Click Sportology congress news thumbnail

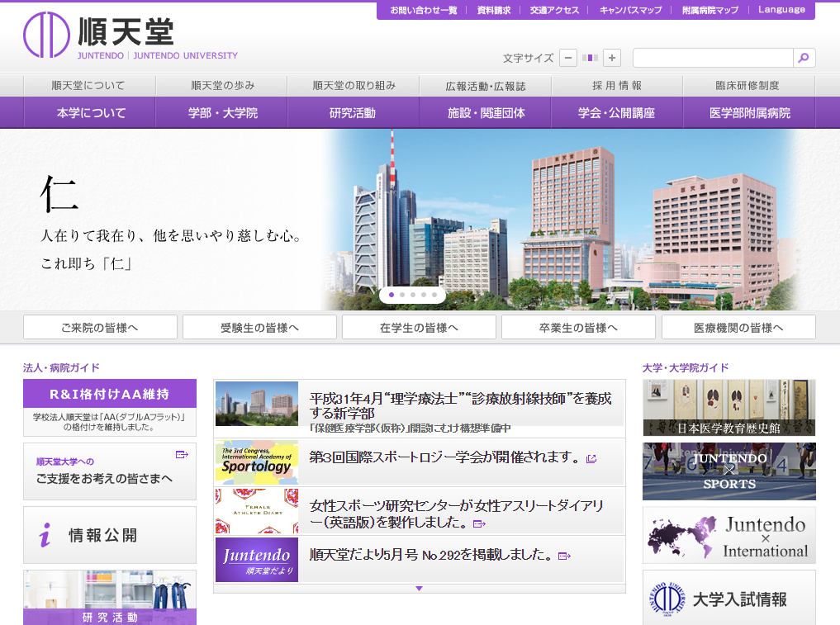257,462
